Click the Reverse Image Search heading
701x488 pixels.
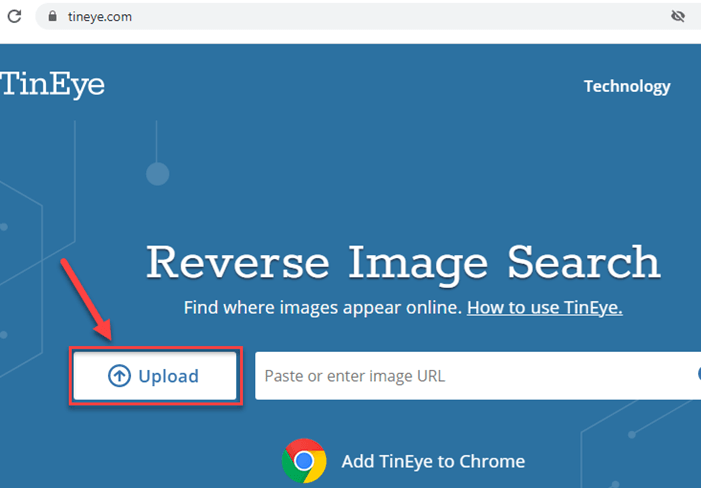tap(403, 263)
